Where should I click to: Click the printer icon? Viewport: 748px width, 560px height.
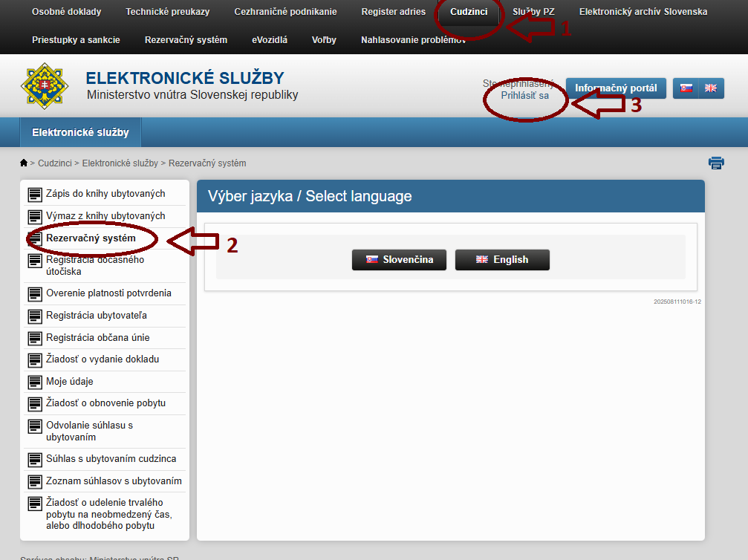(716, 163)
